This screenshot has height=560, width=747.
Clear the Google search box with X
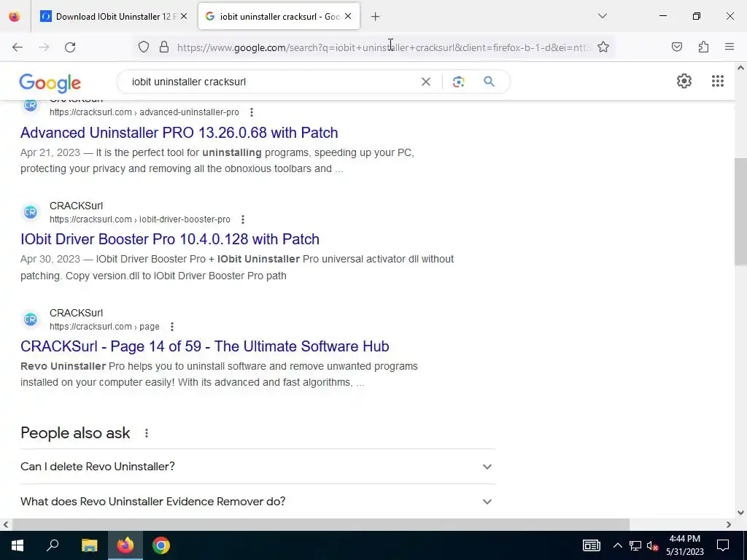coord(426,82)
